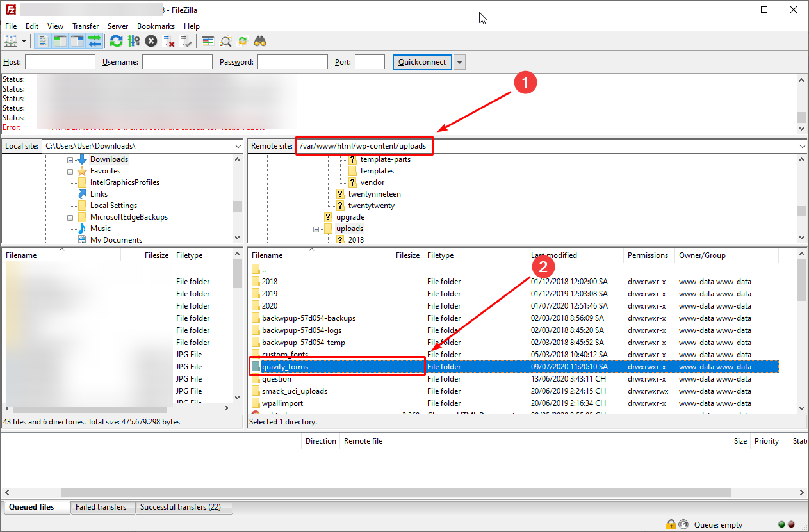Click the disconnect from server icon
Viewport: 809px width, 532px height.
(x=169, y=41)
